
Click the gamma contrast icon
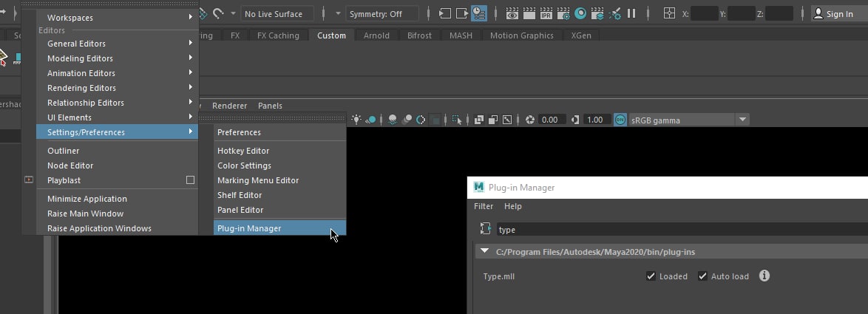[x=575, y=120]
